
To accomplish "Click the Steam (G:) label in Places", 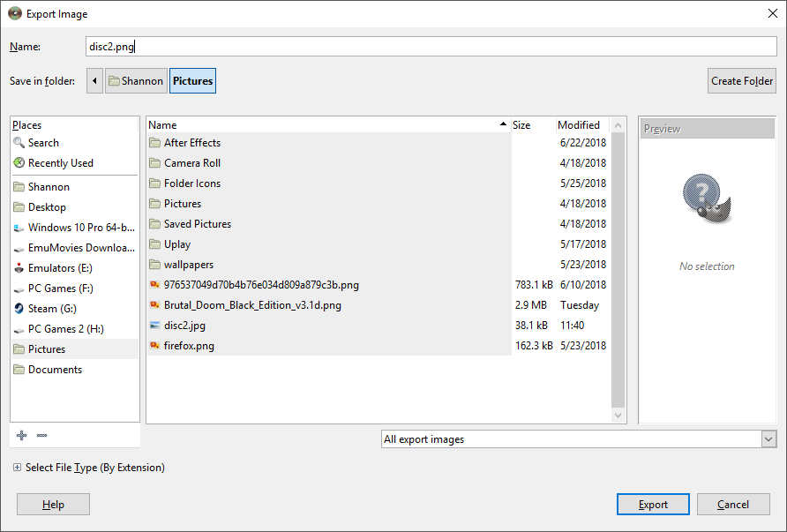I will (x=52, y=309).
